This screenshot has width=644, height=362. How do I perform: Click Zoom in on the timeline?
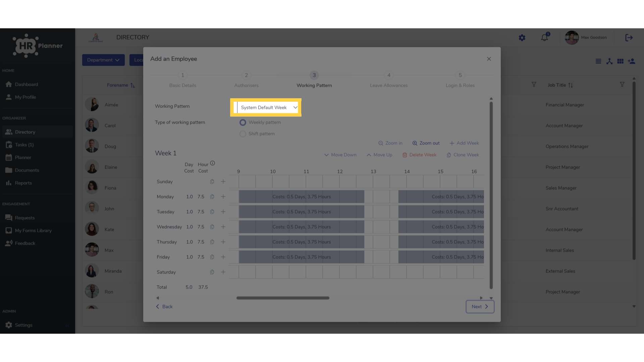(x=390, y=143)
